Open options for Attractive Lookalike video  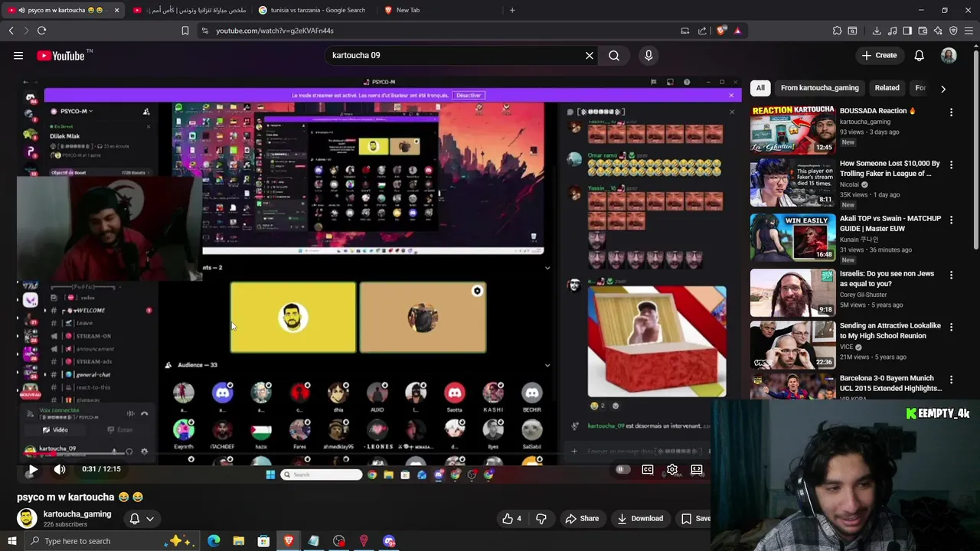click(951, 327)
